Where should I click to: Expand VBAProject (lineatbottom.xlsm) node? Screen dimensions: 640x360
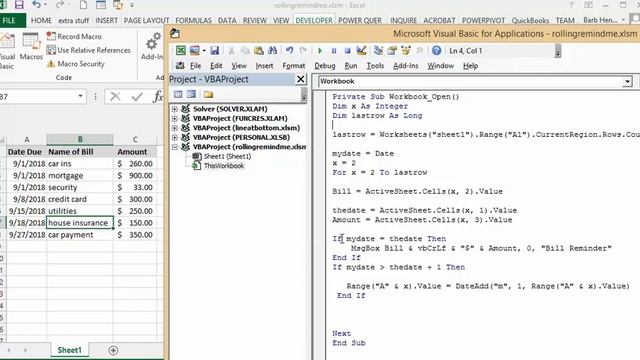click(x=175, y=128)
